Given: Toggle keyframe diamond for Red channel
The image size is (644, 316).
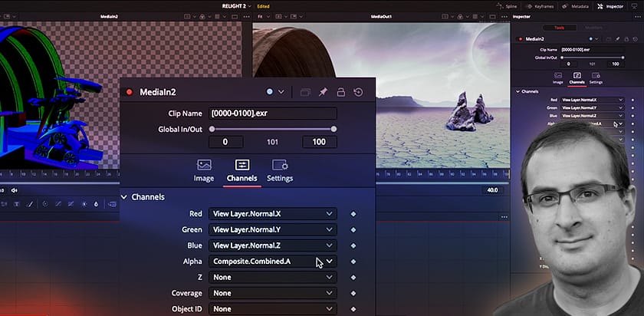Looking at the screenshot, I should [353, 214].
